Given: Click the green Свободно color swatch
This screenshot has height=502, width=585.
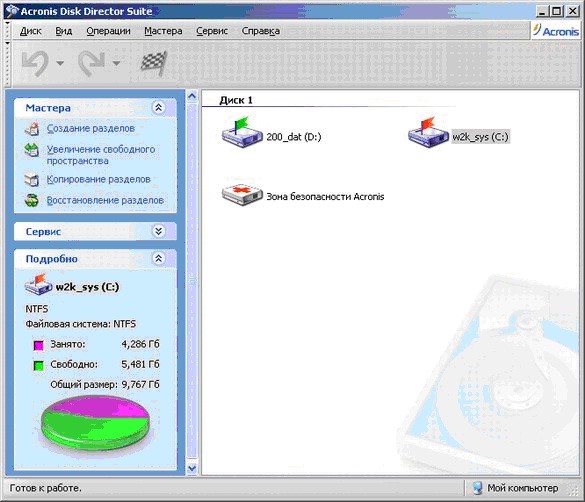Looking at the screenshot, I should [x=38, y=365].
